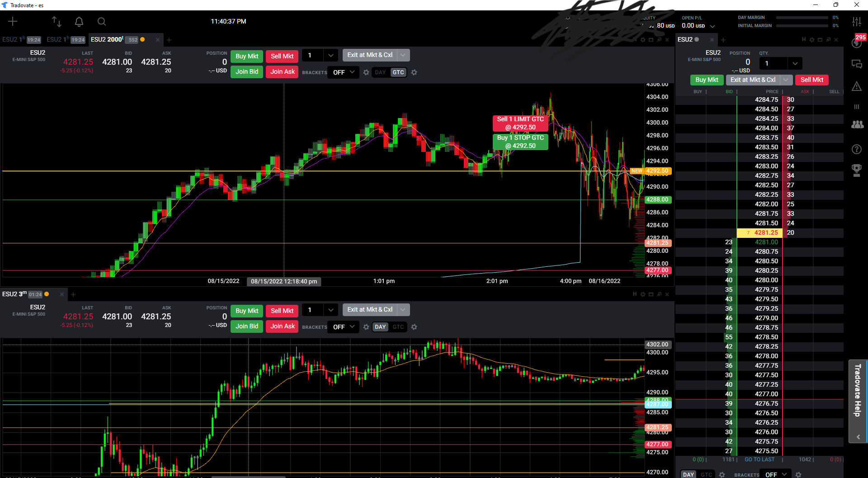The width and height of the screenshot is (868, 478).
Task: Open the settings sliders icon at top right
Action: pyautogui.click(x=857, y=21)
